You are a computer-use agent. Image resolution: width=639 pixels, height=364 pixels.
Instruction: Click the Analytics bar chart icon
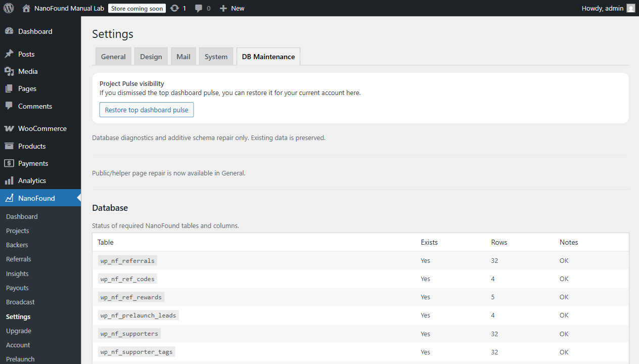(x=9, y=180)
